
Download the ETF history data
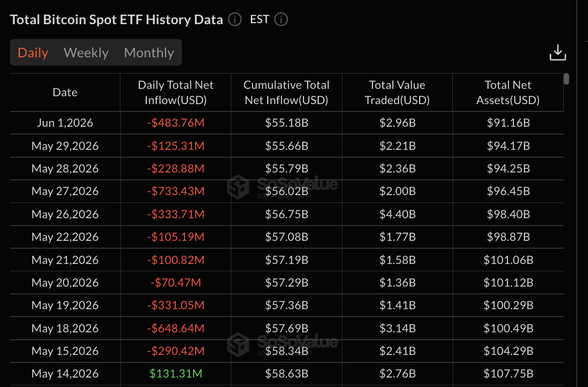[557, 53]
